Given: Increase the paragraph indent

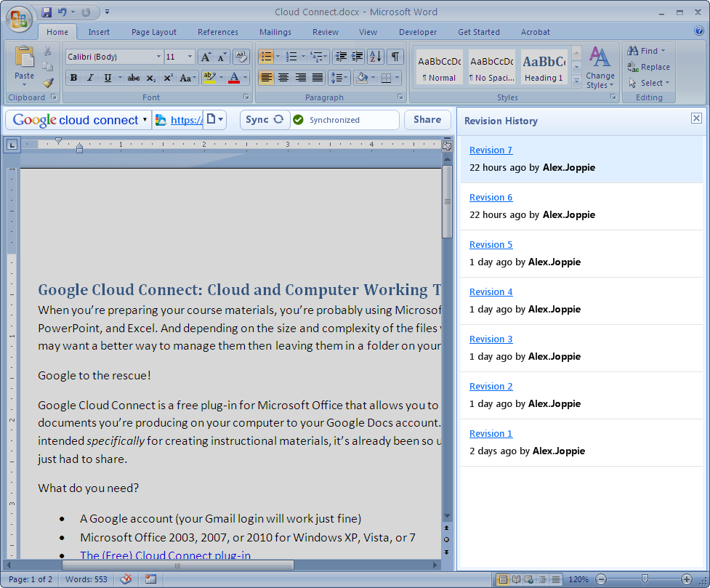Looking at the screenshot, I should 358,57.
